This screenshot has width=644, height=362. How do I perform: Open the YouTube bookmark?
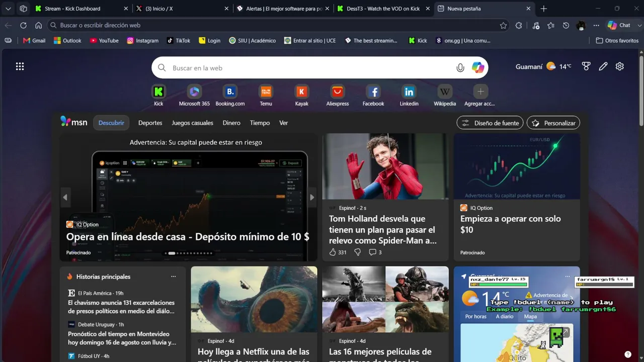point(104,41)
